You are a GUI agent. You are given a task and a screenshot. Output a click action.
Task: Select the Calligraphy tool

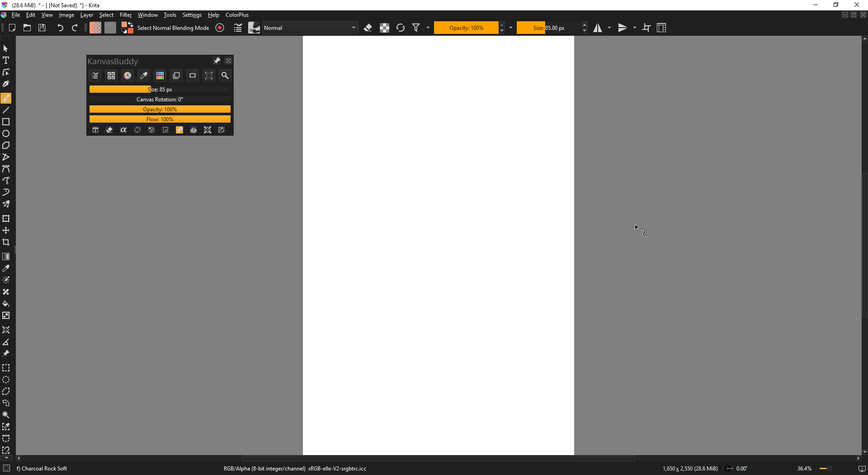(6, 84)
